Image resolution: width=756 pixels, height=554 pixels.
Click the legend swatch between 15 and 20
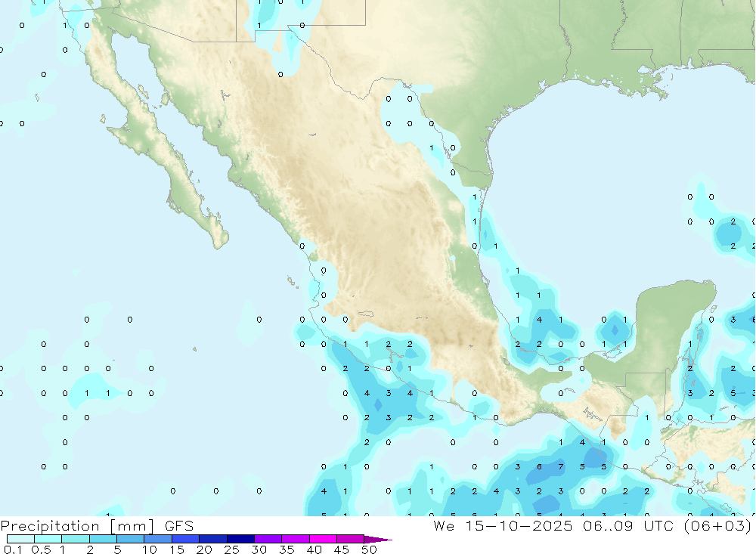pyautogui.click(x=186, y=539)
